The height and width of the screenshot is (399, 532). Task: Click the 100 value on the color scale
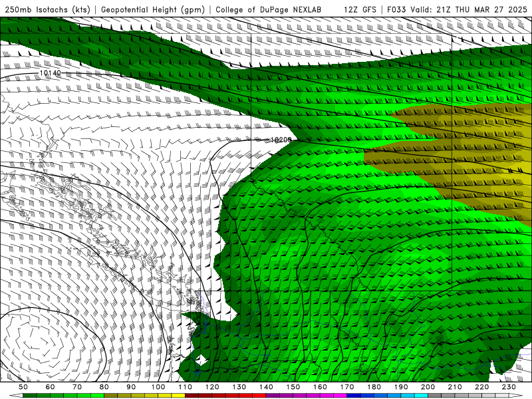click(158, 387)
